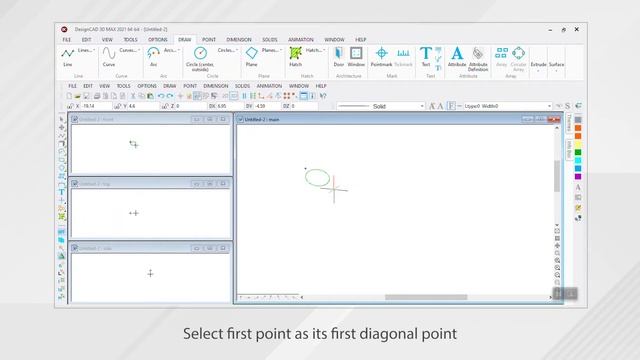This screenshot has height=360, width=640.
Task: Toggle the Y coordinate lock
Action: pos(118,106)
